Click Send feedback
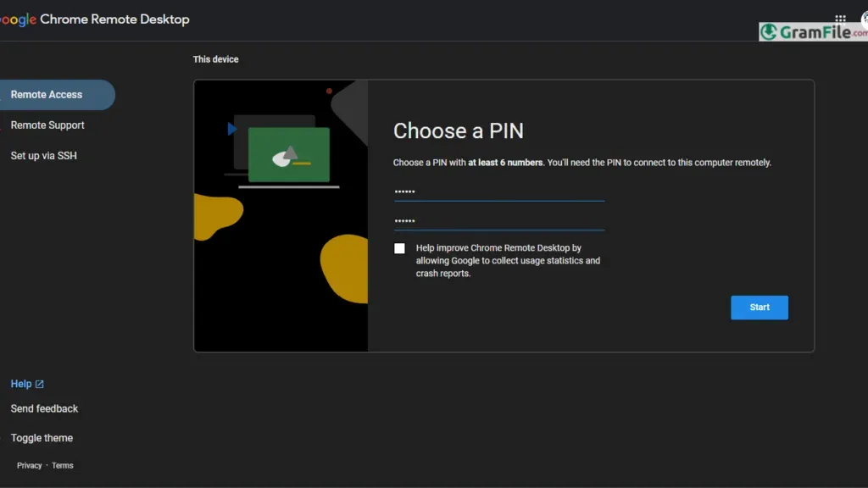Screen dimensions: 868x488 coord(44,409)
